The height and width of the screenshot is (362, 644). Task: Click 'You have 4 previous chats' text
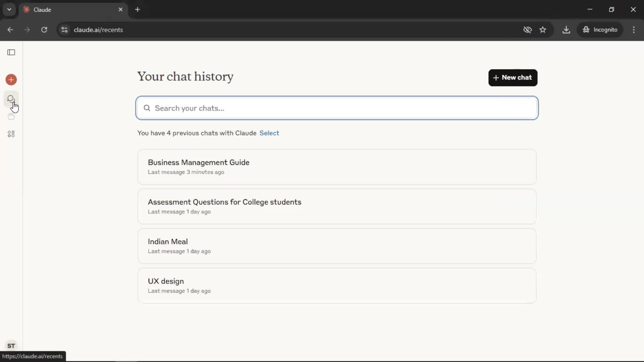coord(197,133)
